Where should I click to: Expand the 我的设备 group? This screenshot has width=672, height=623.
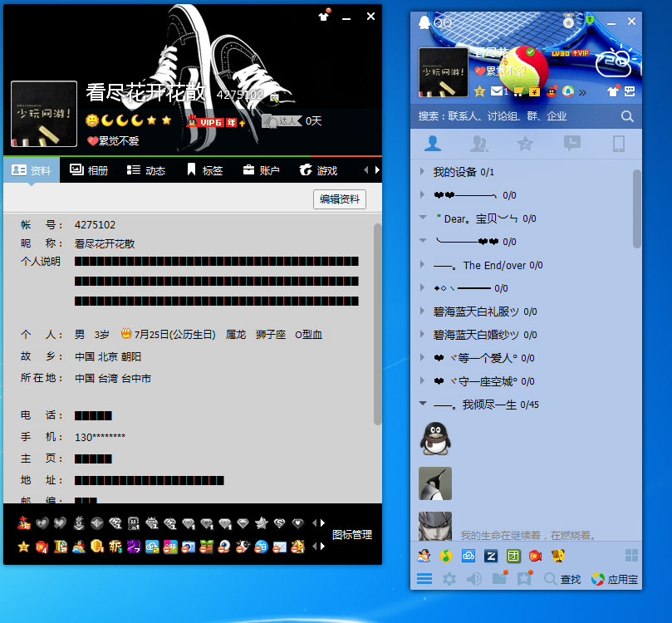(x=423, y=172)
